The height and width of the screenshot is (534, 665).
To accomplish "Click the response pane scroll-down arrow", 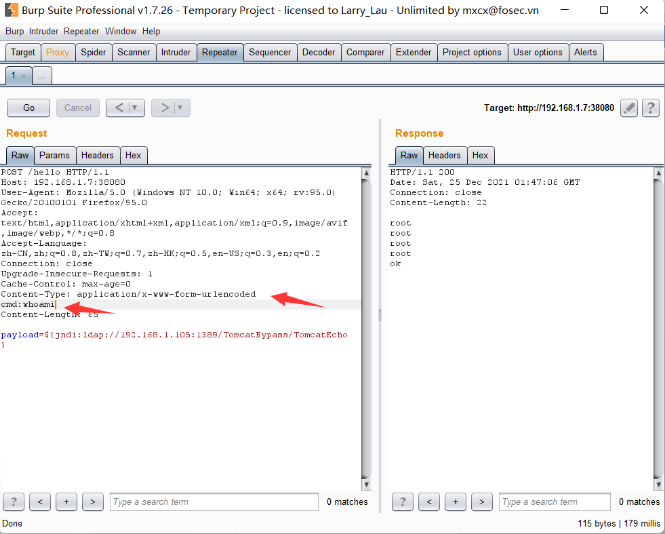I will tap(658, 484).
